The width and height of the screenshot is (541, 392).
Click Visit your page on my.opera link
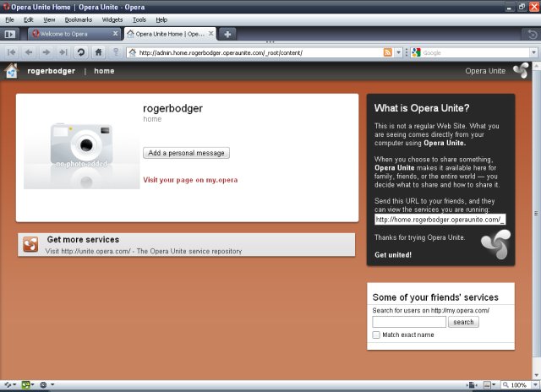190,180
